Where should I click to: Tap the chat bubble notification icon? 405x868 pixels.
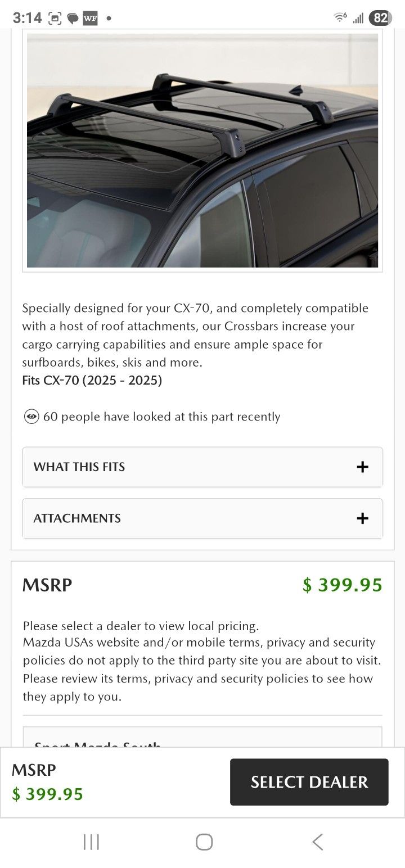coord(73,19)
